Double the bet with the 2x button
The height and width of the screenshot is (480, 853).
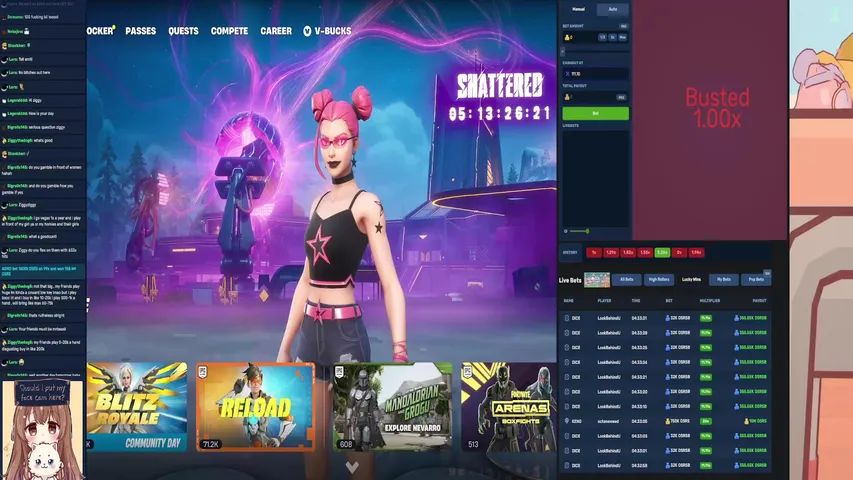[x=612, y=38]
